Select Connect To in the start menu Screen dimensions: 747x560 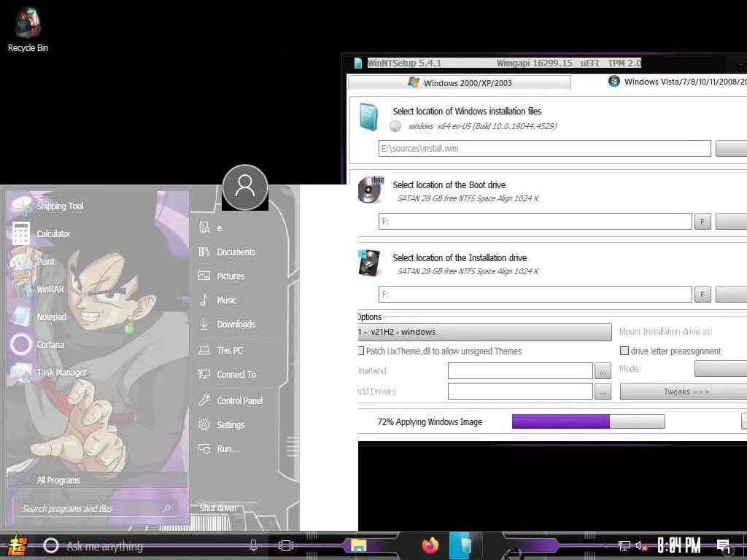[x=228, y=375]
